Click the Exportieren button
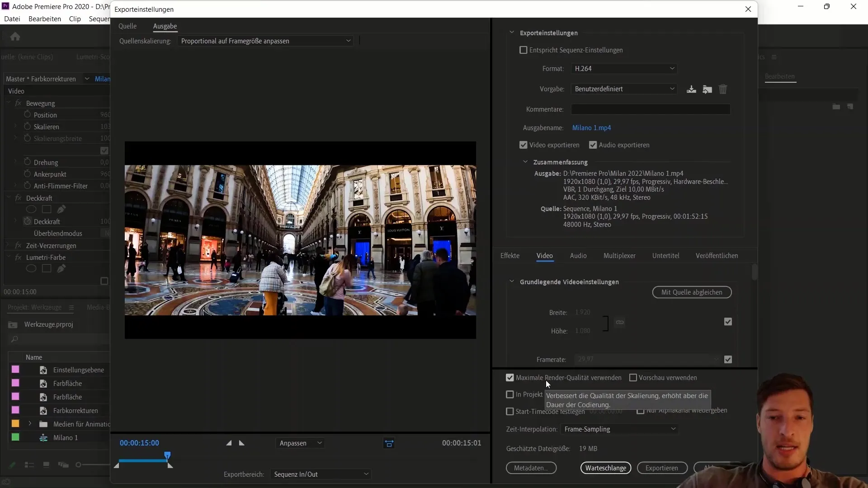 (x=662, y=468)
